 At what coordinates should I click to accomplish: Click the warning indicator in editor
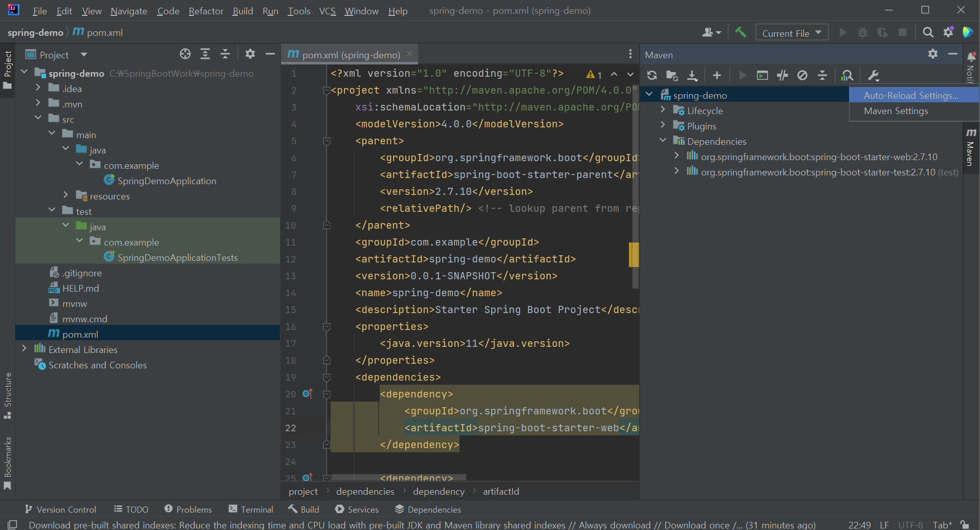tap(594, 75)
